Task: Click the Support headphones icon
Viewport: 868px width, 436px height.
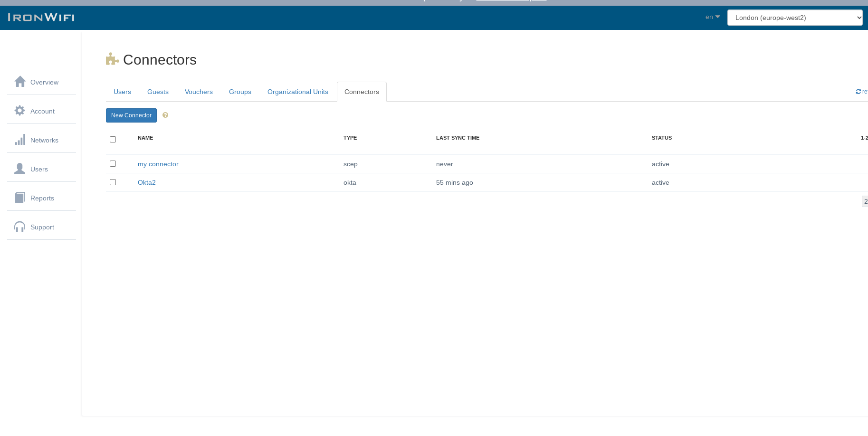Action: pyautogui.click(x=19, y=226)
